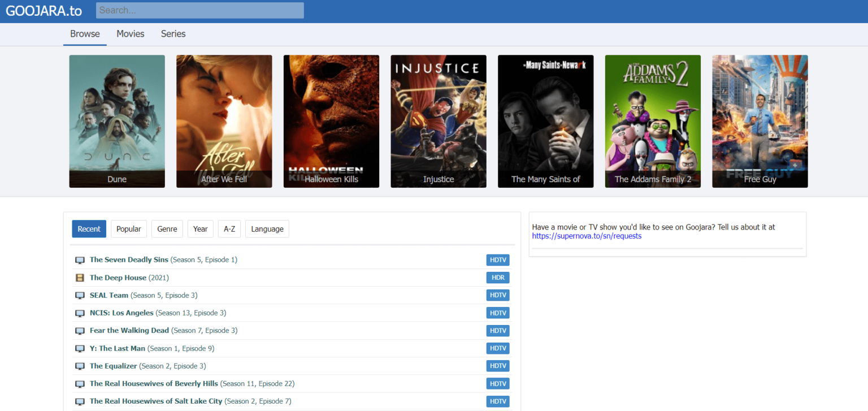Click the TV icon beside SEAL Team
Image resolution: width=868 pixels, height=411 pixels.
80,296
